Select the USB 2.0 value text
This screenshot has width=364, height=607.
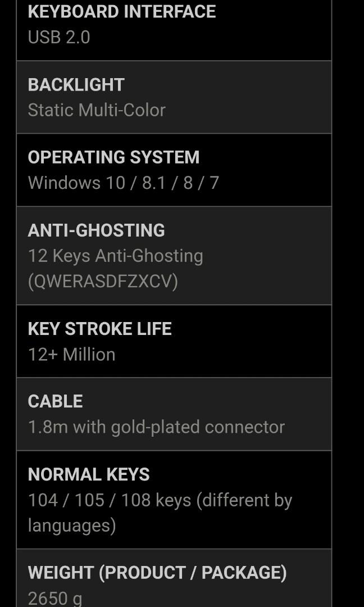[59, 37]
